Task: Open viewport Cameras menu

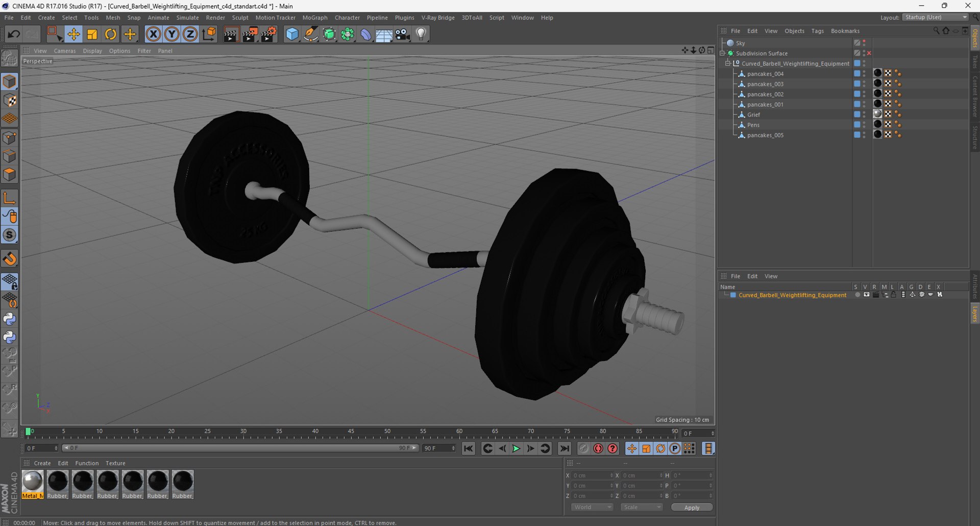Action: pyautogui.click(x=65, y=51)
